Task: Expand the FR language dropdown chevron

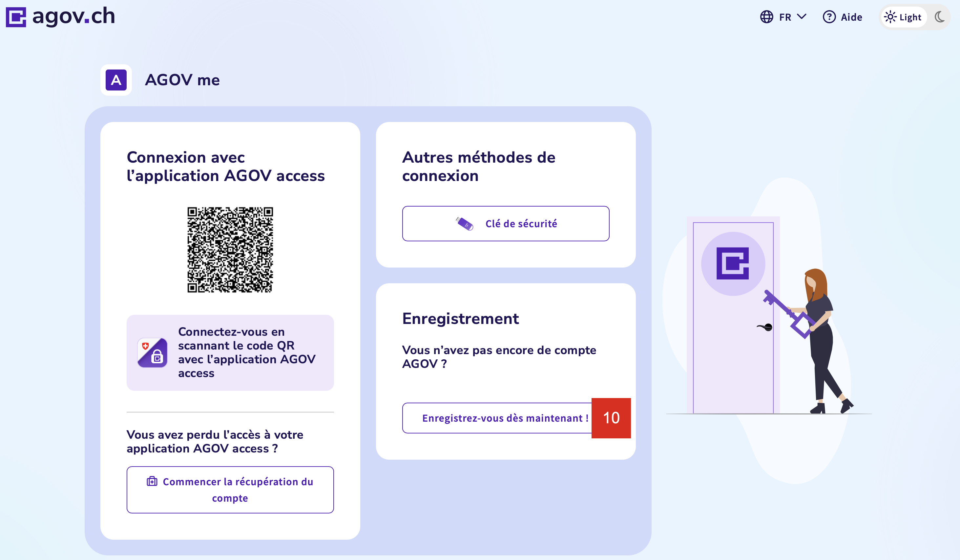Action: pyautogui.click(x=802, y=17)
